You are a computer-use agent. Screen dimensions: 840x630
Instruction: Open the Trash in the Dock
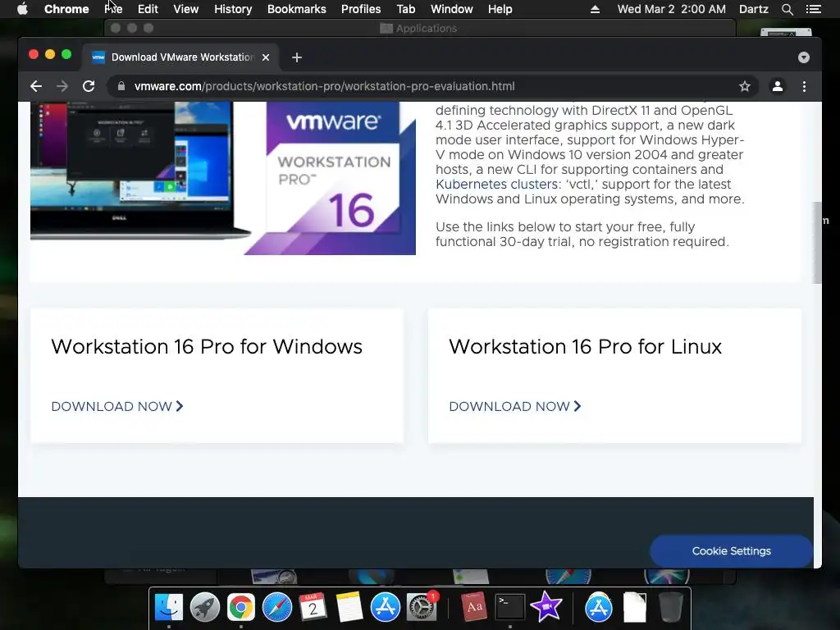coord(670,607)
